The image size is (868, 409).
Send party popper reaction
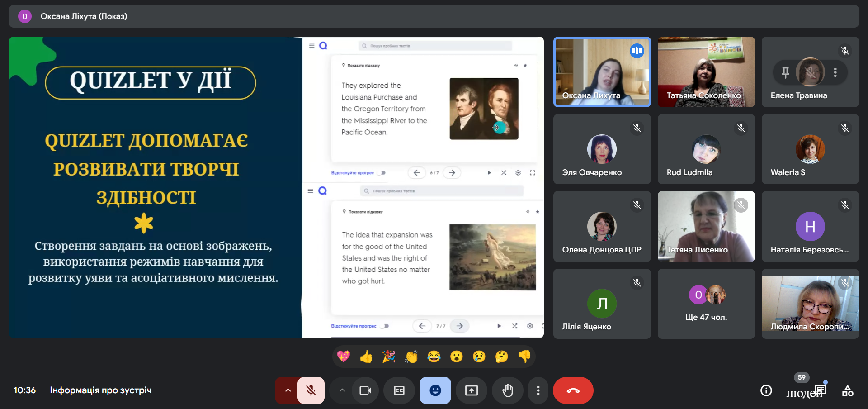click(389, 357)
